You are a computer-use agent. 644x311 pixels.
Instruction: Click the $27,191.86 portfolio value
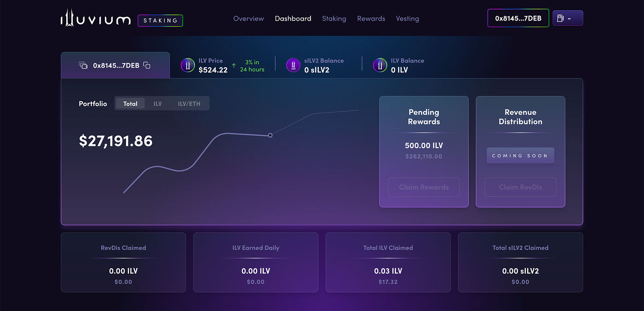click(x=115, y=141)
